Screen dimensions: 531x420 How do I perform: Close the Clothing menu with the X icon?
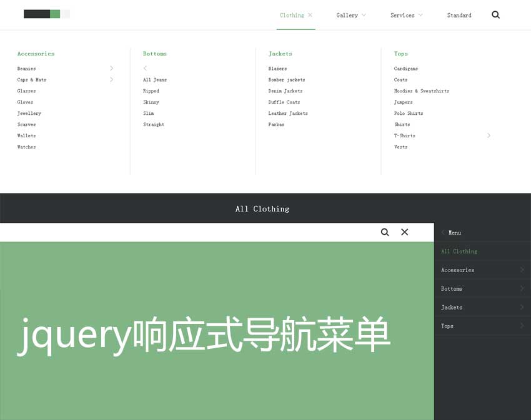(310, 15)
